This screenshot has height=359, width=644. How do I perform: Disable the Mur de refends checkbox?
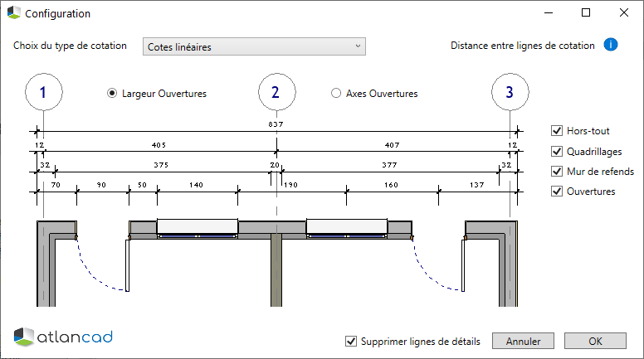pos(557,171)
